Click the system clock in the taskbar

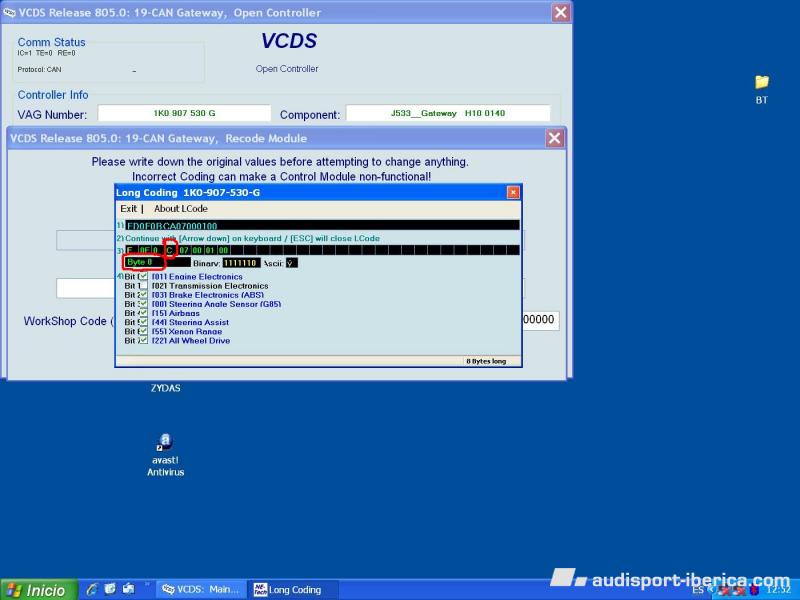pos(778,590)
